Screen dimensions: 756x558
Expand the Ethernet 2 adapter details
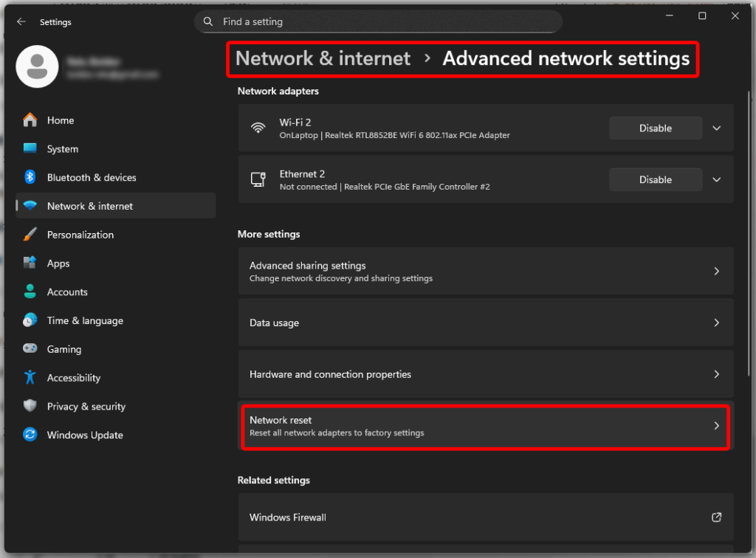tap(717, 180)
